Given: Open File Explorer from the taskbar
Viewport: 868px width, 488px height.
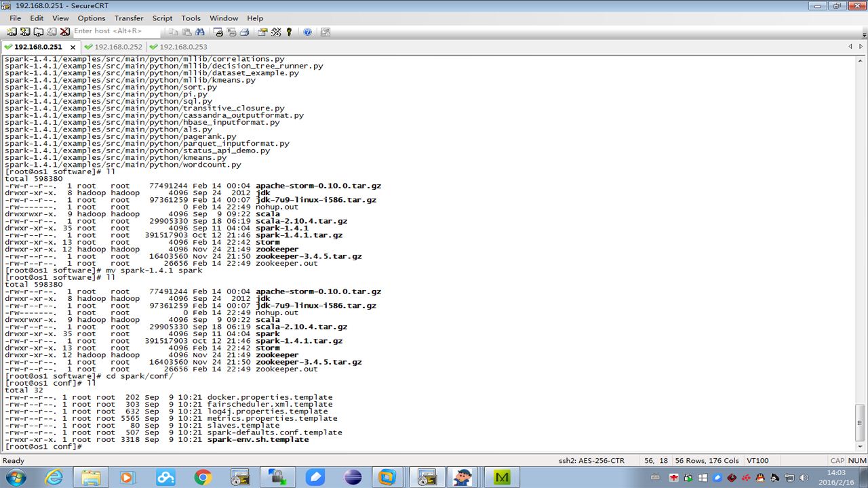Looking at the screenshot, I should (92, 477).
